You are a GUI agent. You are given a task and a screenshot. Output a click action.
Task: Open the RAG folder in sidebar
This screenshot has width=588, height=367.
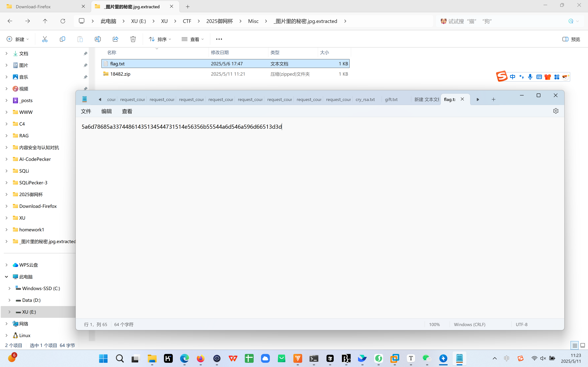coord(24,135)
